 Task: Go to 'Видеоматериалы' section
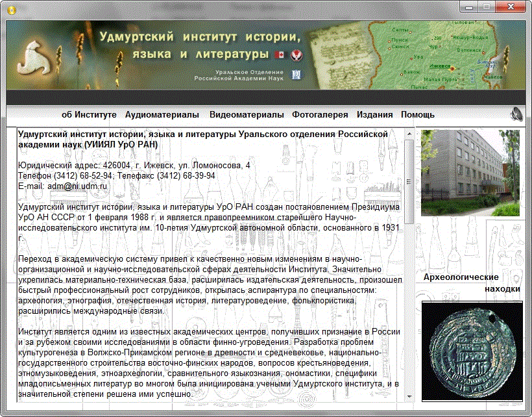[247, 115]
